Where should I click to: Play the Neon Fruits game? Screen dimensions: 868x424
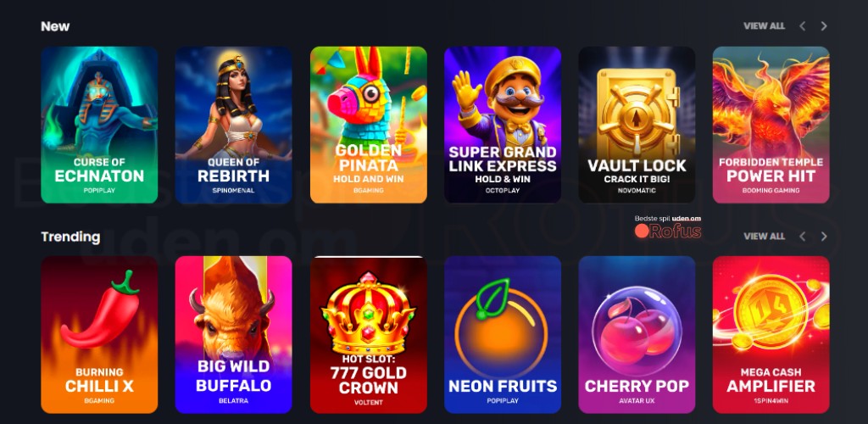(x=503, y=334)
